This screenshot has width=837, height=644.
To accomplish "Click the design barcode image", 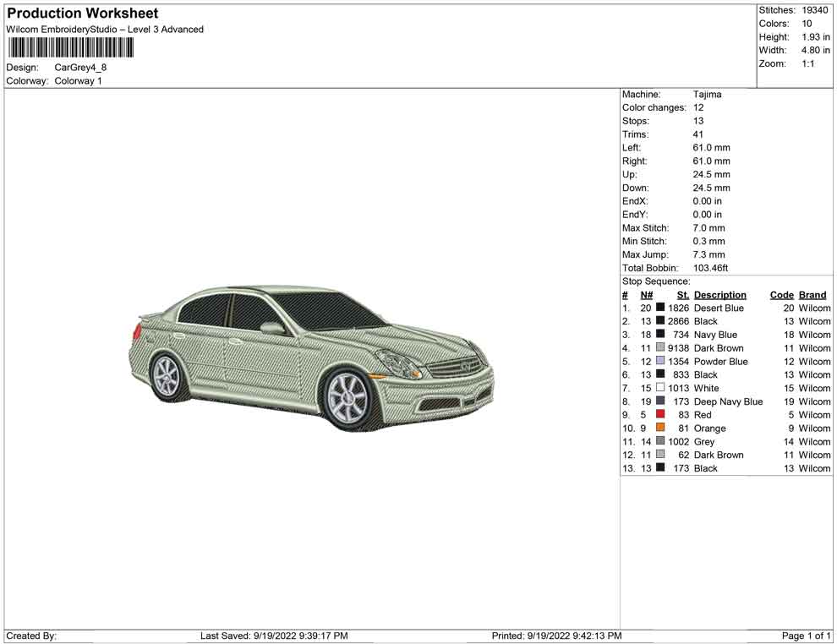I will pos(70,47).
